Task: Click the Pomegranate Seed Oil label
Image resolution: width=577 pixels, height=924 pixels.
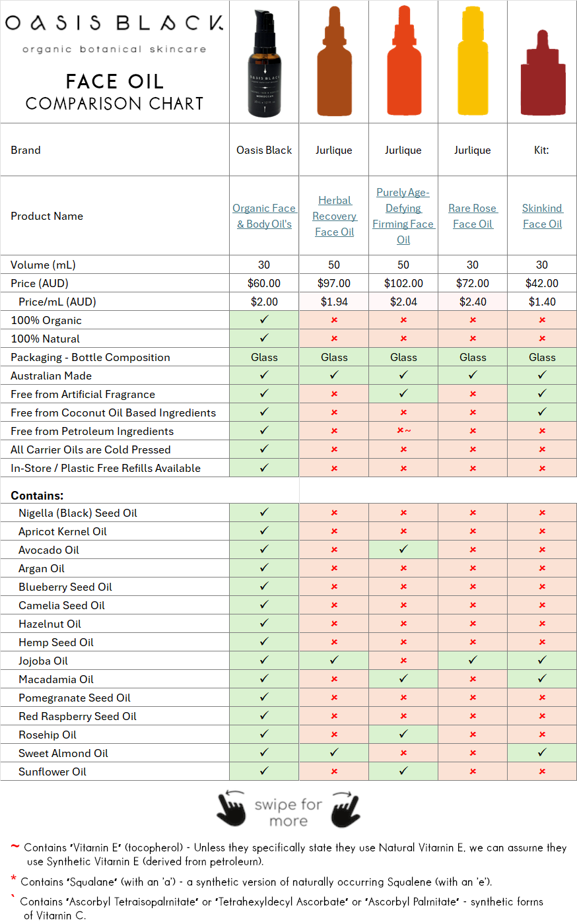Action: click(x=75, y=698)
